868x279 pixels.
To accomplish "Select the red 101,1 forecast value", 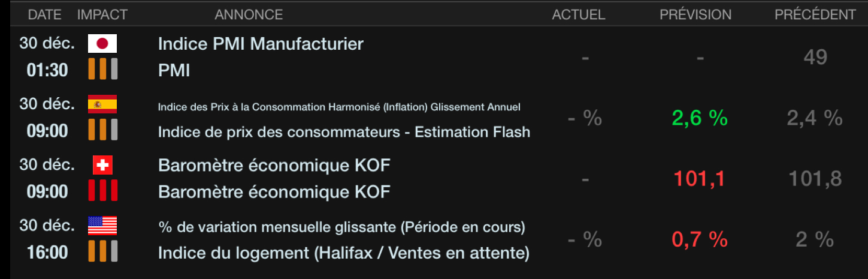I will [700, 178].
